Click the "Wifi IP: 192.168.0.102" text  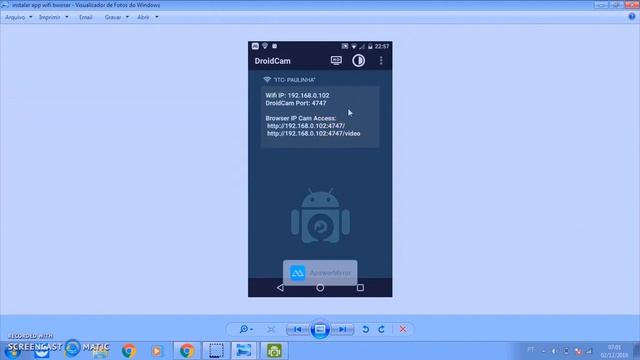297,95
